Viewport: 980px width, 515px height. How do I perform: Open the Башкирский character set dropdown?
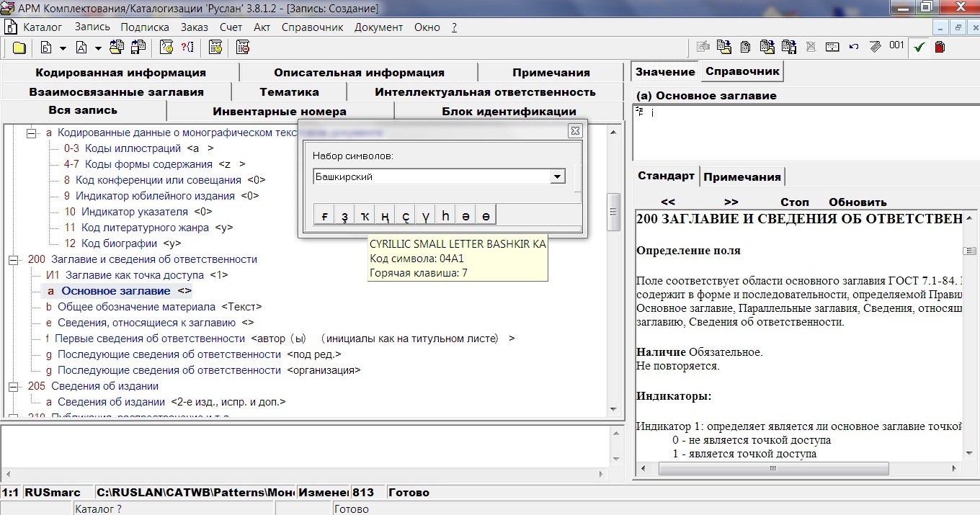click(556, 177)
